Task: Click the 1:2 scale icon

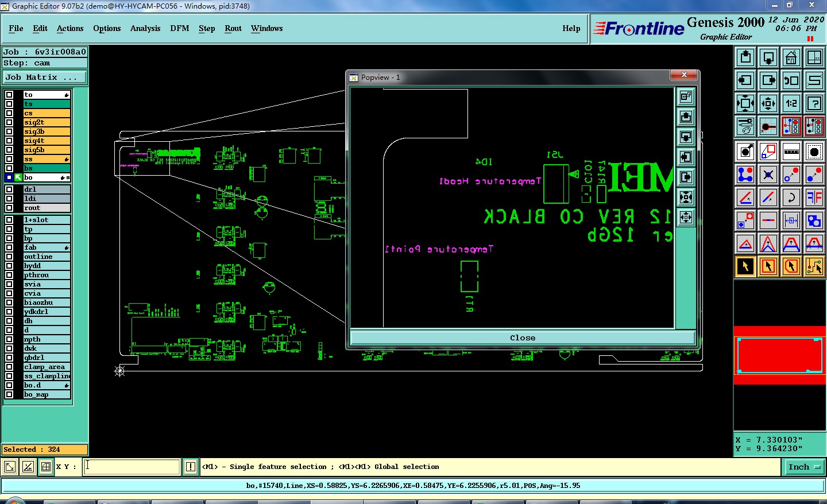Action: coord(791,103)
